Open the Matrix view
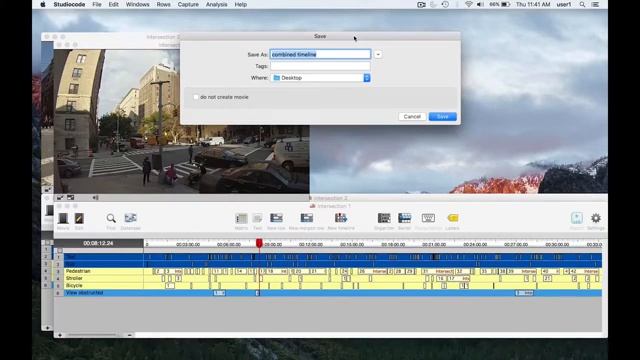Viewport: 640px width, 360px height. tap(241, 219)
